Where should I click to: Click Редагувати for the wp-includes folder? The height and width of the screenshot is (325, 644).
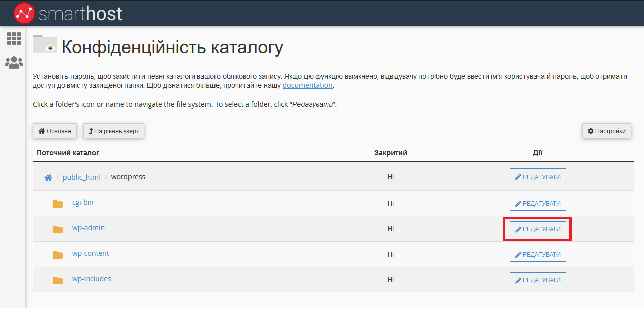click(x=538, y=280)
